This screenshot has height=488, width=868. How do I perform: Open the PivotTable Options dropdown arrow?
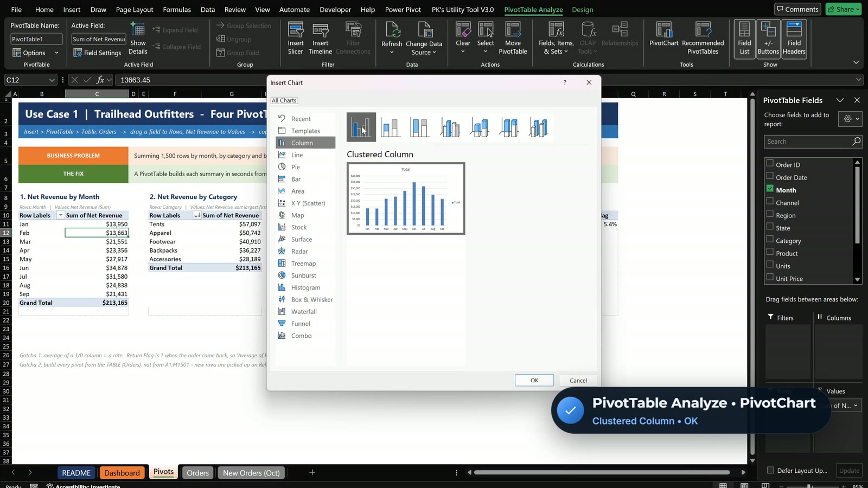point(56,53)
